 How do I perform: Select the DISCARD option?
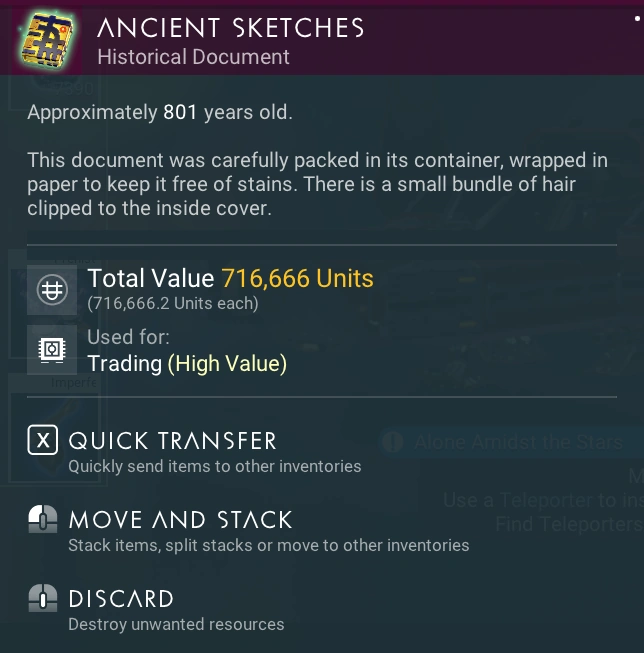(x=121, y=599)
